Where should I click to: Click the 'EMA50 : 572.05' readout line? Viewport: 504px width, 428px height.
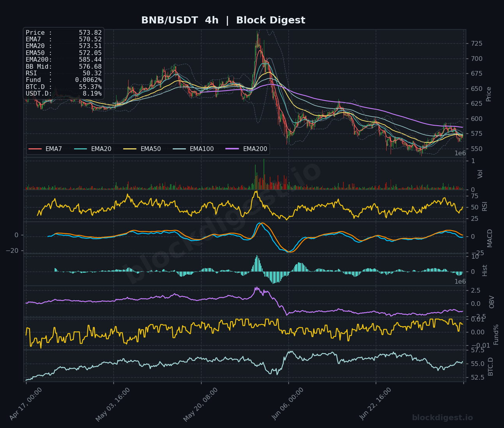click(64, 53)
